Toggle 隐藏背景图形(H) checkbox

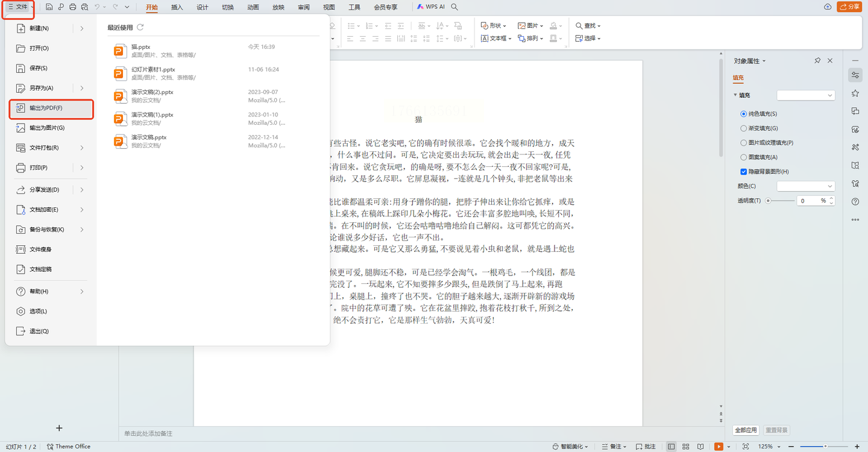[x=743, y=172]
